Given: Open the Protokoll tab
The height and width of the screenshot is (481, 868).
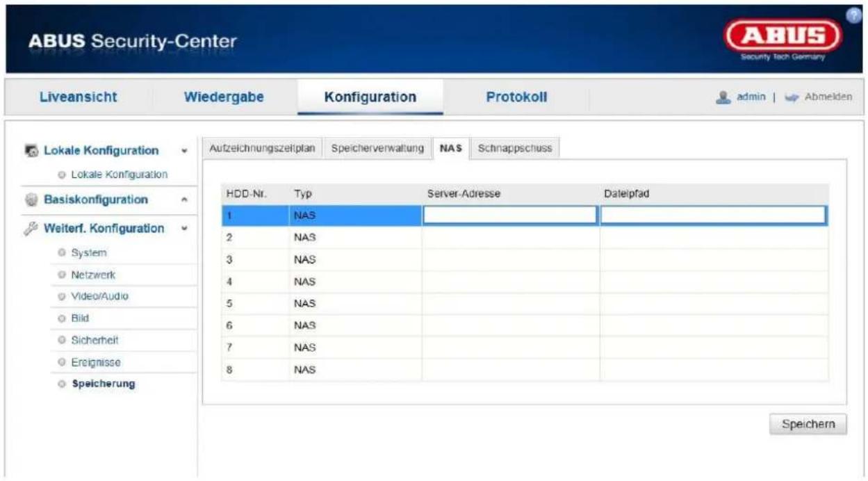Looking at the screenshot, I should click(516, 97).
